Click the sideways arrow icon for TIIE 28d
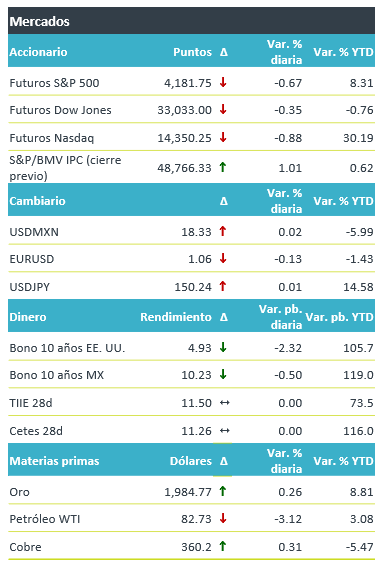 click(x=225, y=402)
